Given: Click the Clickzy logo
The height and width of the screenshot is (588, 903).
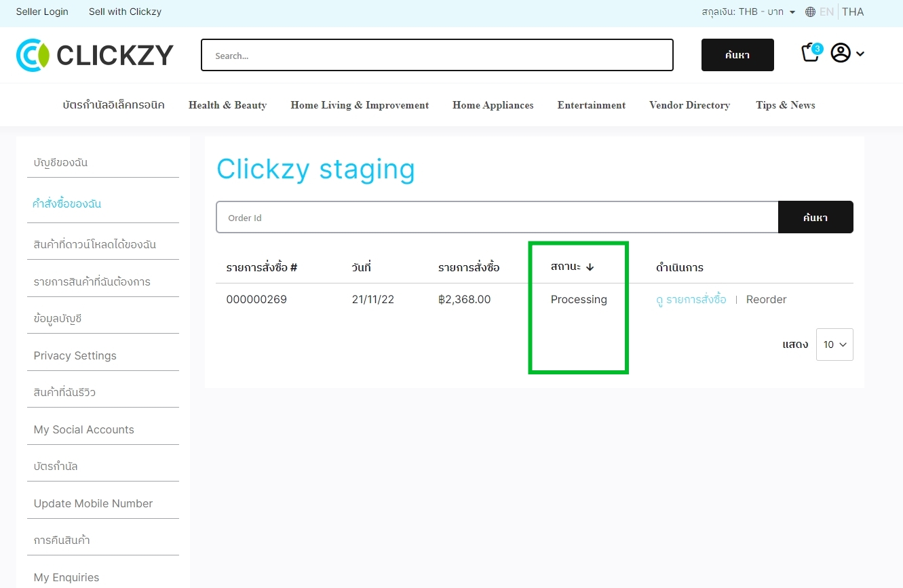Looking at the screenshot, I should point(94,55).
